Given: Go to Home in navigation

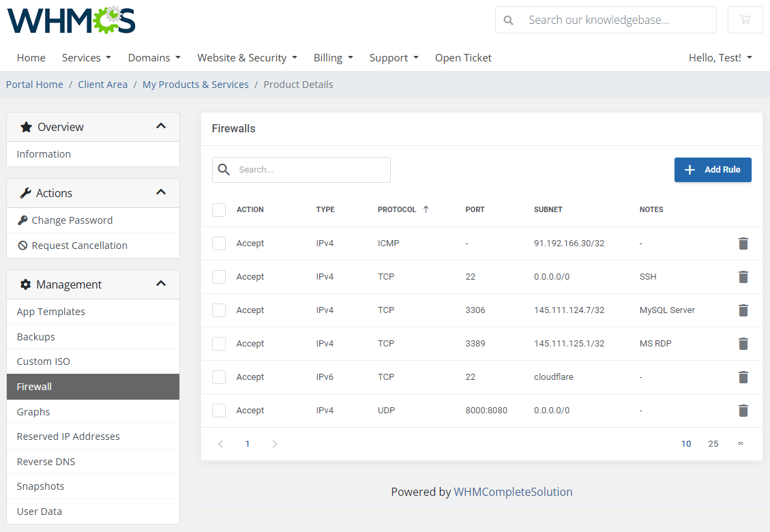Looking at the screenshot, I should (31, 58).
